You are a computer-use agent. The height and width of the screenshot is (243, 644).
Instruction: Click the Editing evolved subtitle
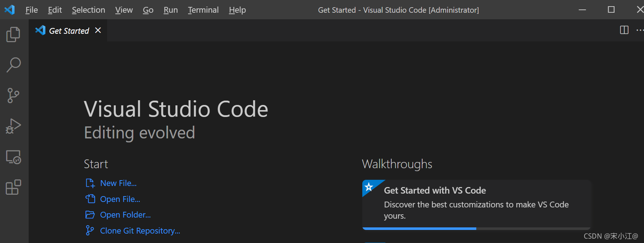pyautogui.click(x=139, y=133)
